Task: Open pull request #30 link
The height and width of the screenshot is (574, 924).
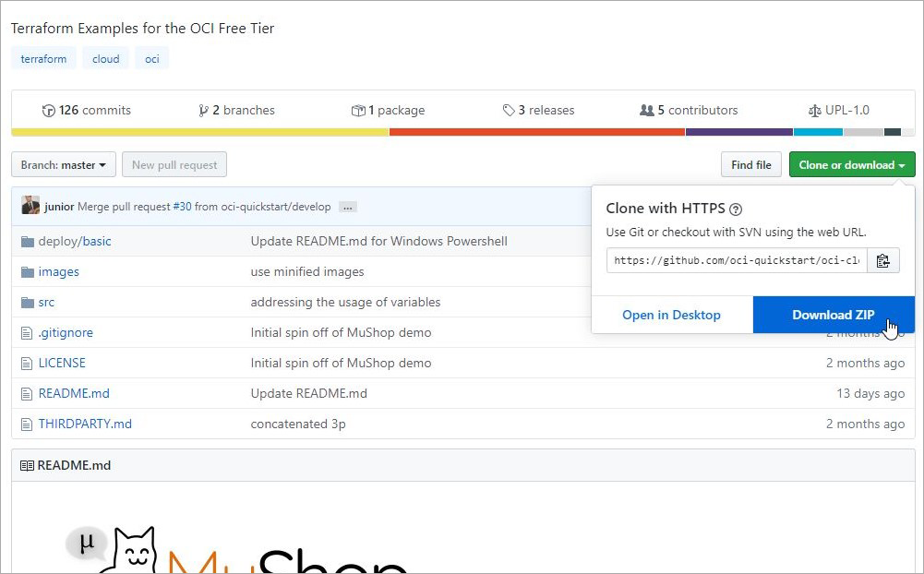Action: (x=182, y=207)
